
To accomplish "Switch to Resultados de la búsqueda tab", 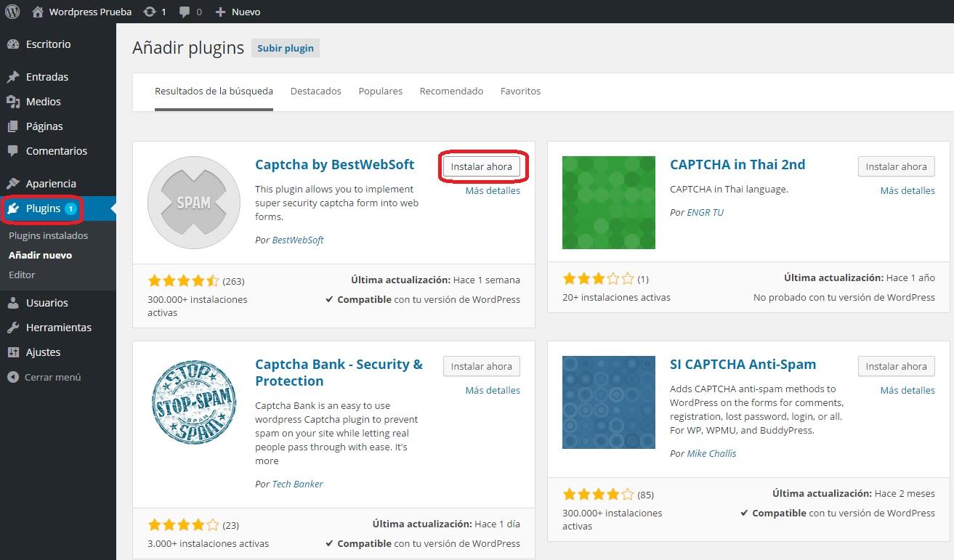I will point(214,92).
